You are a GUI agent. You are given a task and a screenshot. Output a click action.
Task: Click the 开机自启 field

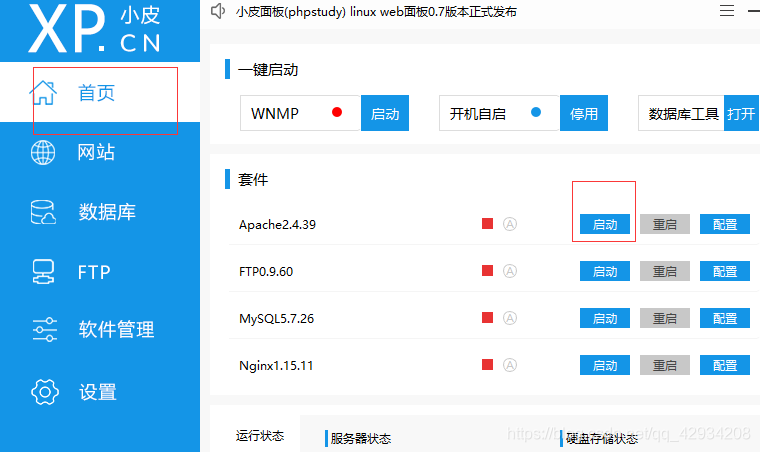coord(499,113)
